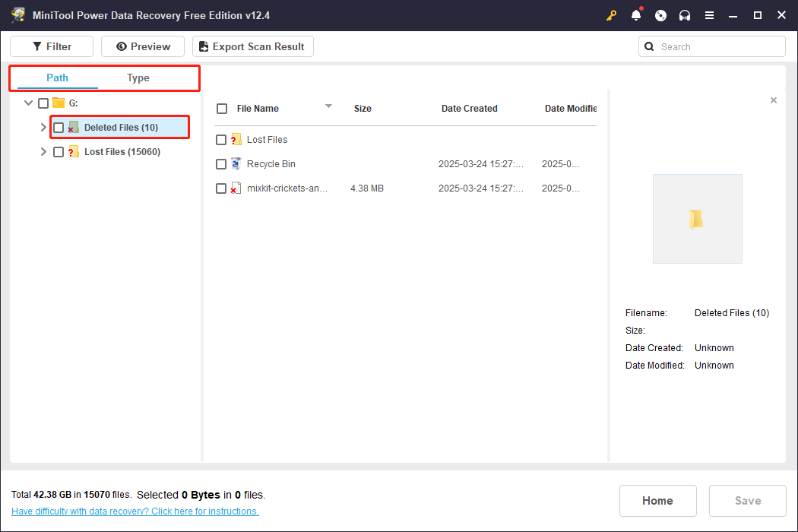The height and width of the screenshot is (532, 798).
Task: Select the Deleted Files (10) tree item
Action: pyautogui.click(x=121, y=127)
